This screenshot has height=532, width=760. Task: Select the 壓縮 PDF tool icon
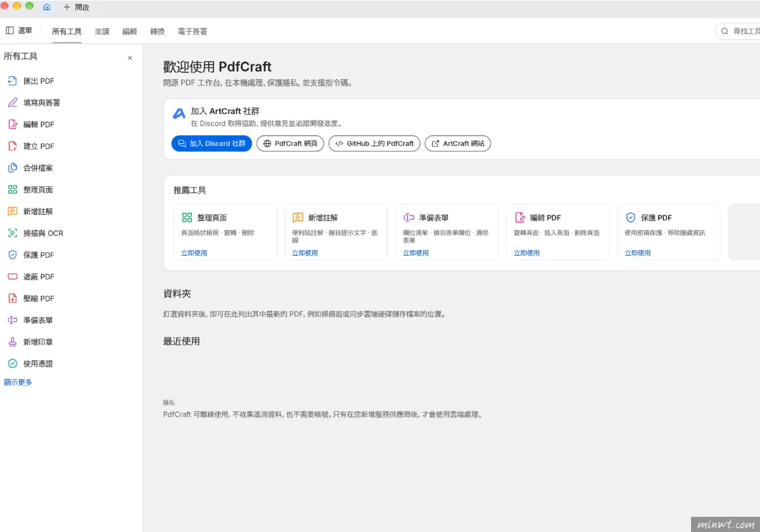click(12, 298)
